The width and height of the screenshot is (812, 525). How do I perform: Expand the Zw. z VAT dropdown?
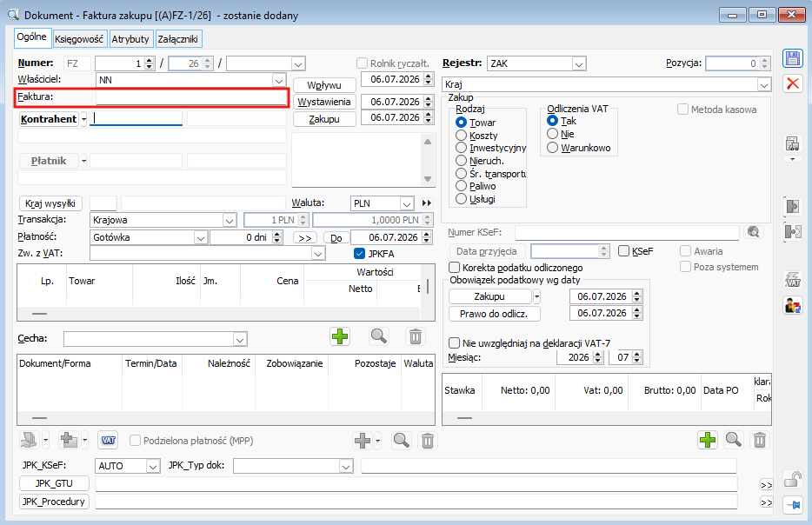(318, 253)
